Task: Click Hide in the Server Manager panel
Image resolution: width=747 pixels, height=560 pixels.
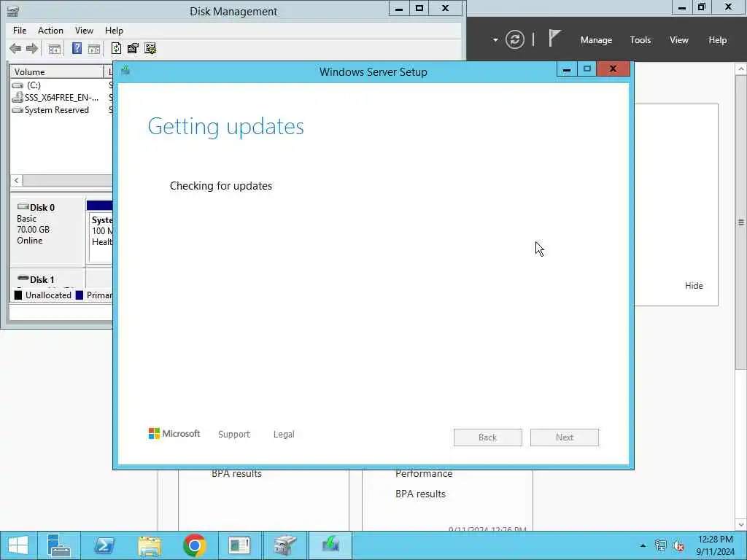Action: coord(694,286)
